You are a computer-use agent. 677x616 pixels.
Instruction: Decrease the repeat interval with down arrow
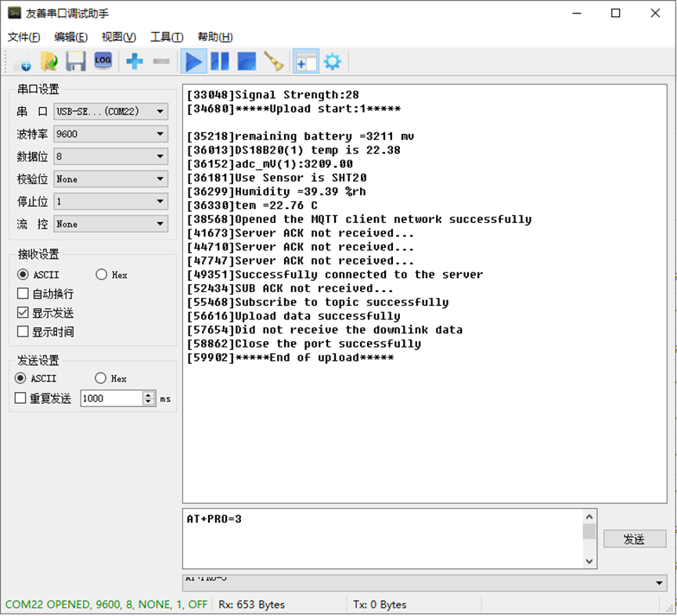click(x=148, y=402)
